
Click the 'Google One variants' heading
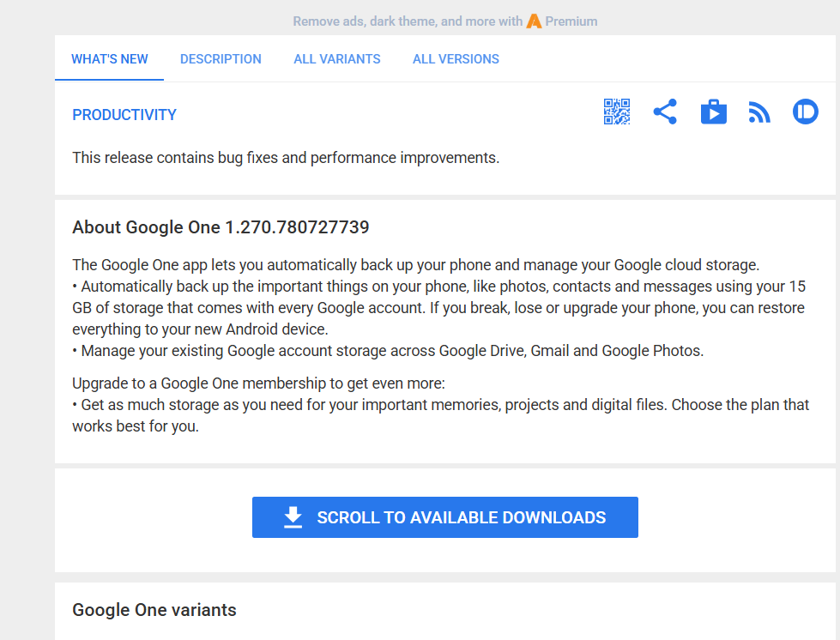pyautogui.click(x=154, y=610)
